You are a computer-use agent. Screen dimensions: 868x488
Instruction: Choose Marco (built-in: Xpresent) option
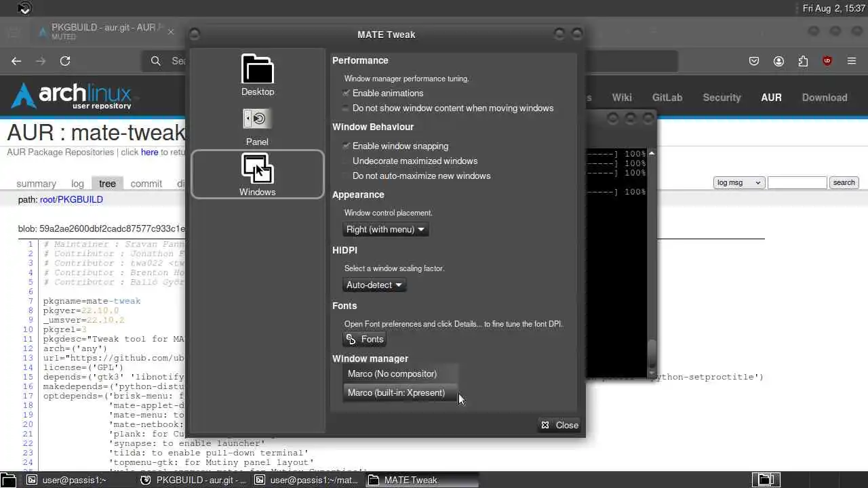400,392
